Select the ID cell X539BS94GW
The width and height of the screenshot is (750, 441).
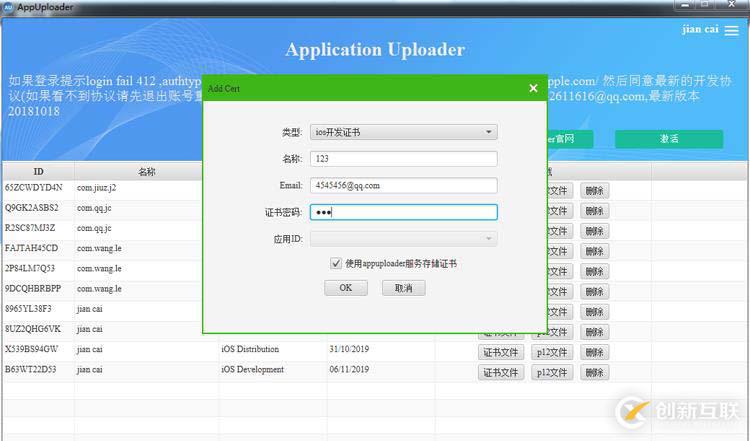coord(32,349)
